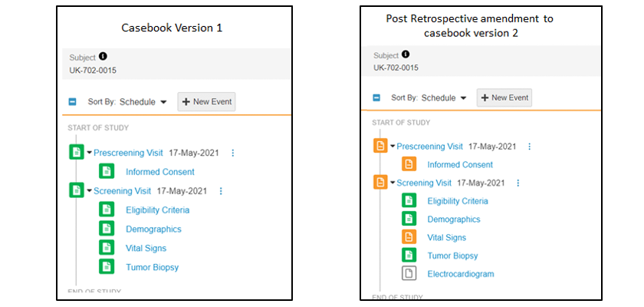Click the green Screening Visit icon in Version 1

(x=77, y=190)
